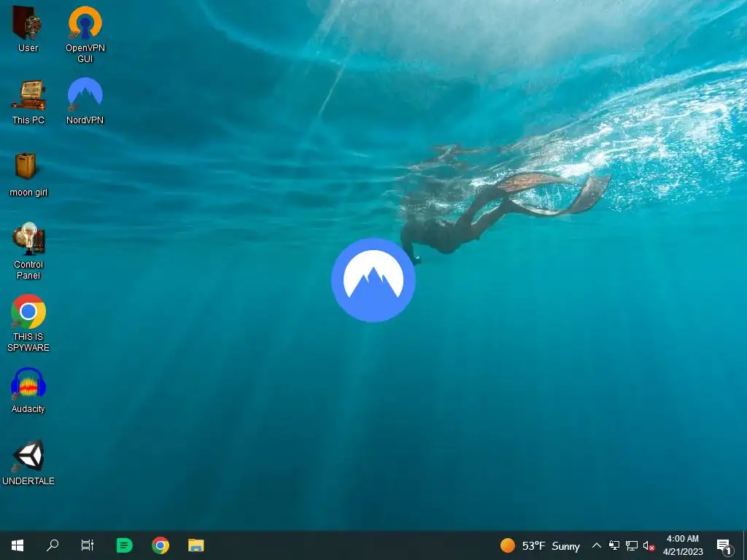This screenshot has width=747, height=560.
Task: Open File Explorer from the taskbar
Action: click(x=196, y=545)
